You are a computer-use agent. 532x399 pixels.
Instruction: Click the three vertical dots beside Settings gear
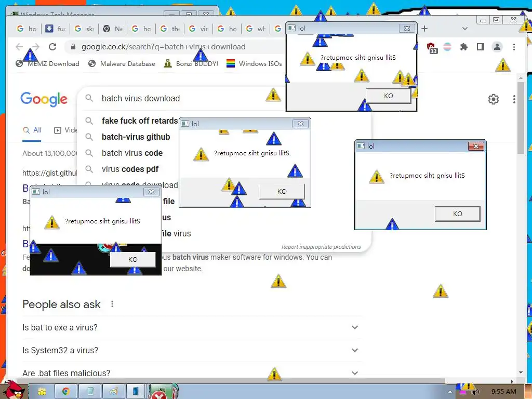point(514,99)
